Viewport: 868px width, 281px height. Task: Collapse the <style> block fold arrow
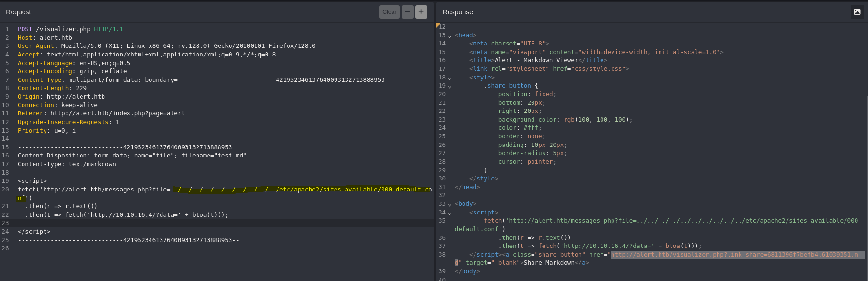[449, 78]
